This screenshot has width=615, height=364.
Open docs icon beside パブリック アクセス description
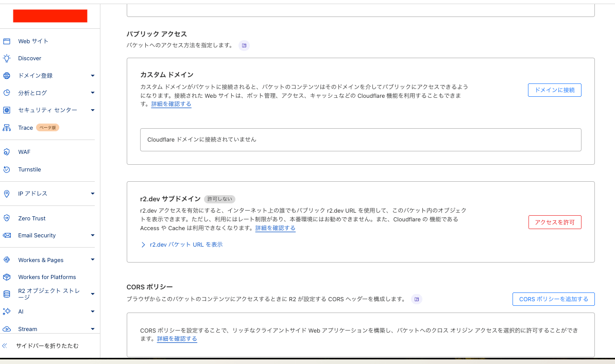244,45
